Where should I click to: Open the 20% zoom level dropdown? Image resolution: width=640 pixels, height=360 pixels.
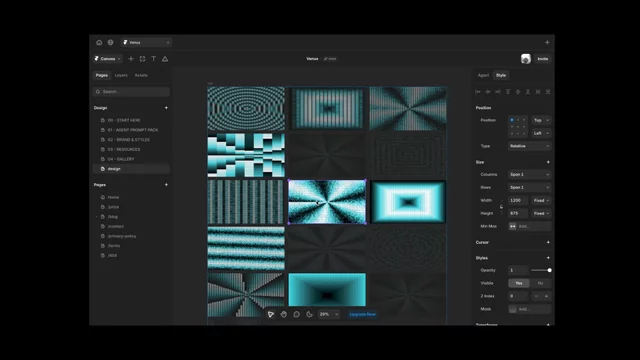click(329, 314)
